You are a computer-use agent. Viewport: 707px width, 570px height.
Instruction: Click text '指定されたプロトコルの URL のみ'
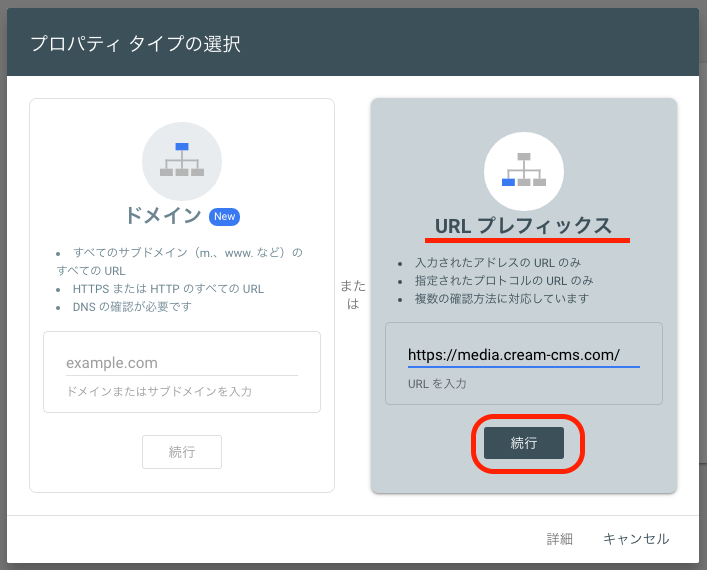tap(504, 280)
